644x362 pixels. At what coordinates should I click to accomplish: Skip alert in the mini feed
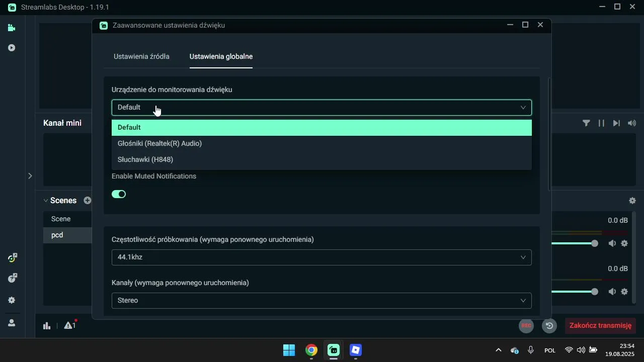coord(616,123)
